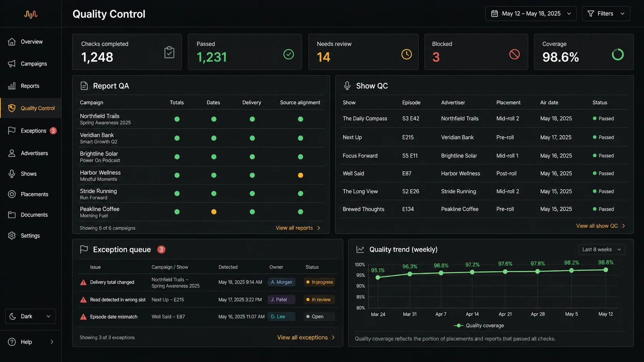Click View all reports link
Viewport: 644px width, 362px height.
click(298, 228)
